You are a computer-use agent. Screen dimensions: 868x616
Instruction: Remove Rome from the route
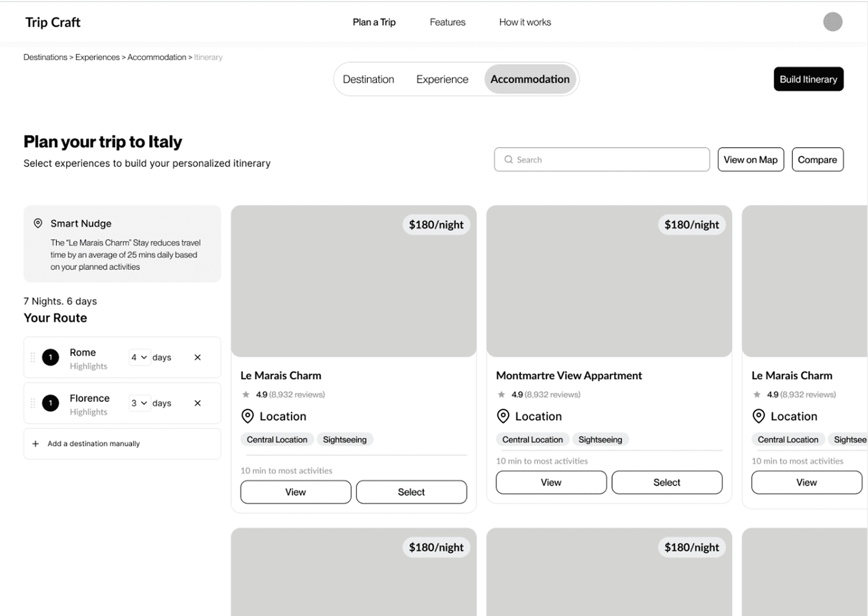click(197, 357)
